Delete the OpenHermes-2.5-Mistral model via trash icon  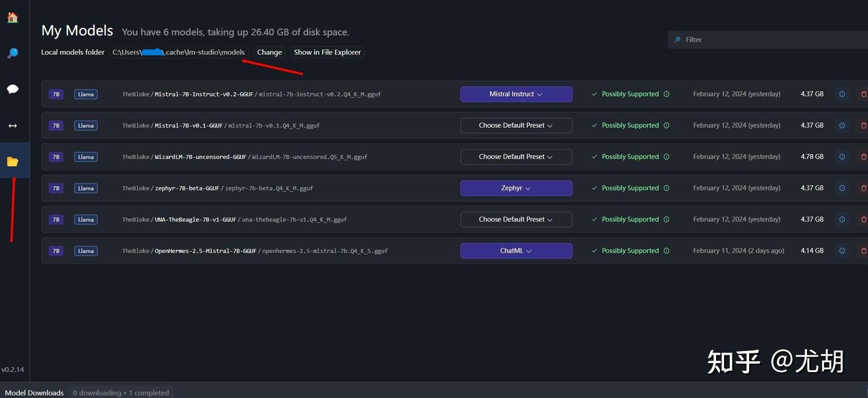(x=863, y=250)
